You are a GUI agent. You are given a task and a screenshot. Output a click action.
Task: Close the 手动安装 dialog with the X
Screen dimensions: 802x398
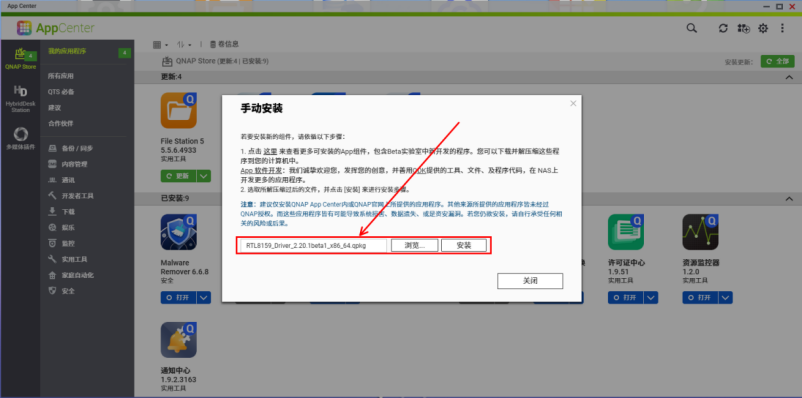(x=573, y=103)
